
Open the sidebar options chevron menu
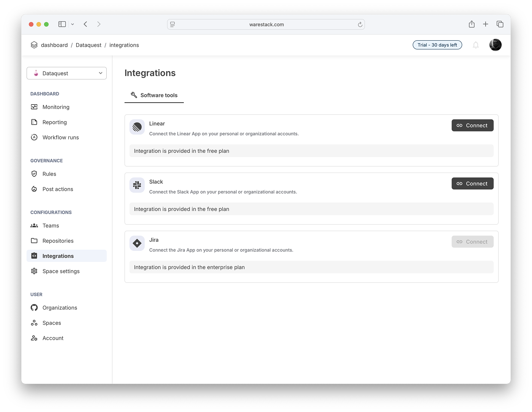tap(73, 24)
